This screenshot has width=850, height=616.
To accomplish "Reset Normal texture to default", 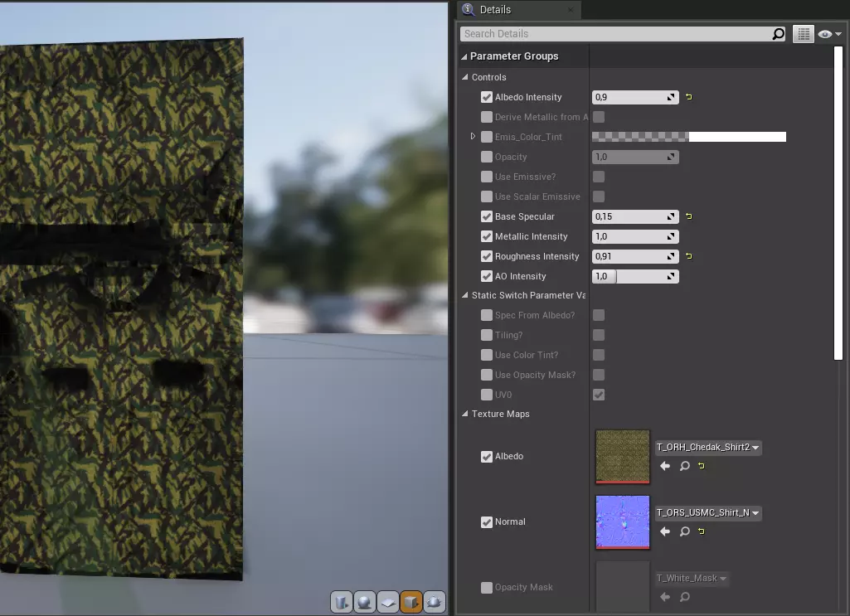I will [x=702, y=531].
